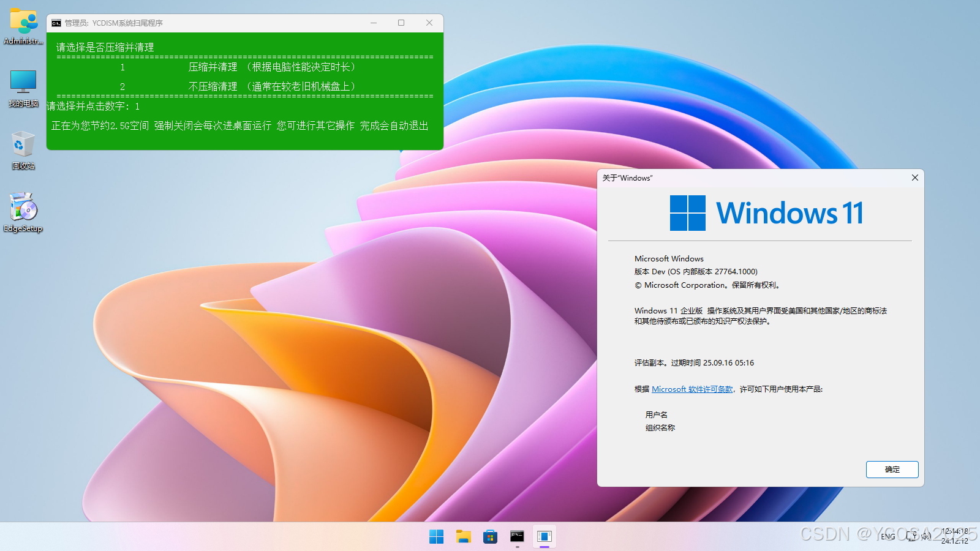Click the 确定 button in About dialog

tap(892, 470)
